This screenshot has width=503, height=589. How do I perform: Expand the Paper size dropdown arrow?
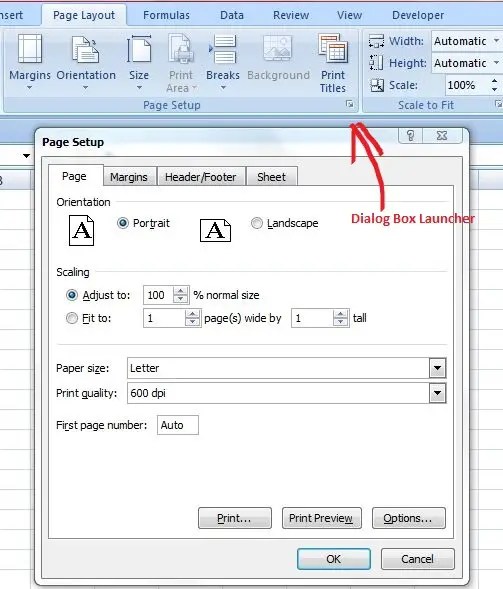click(438, 368)
